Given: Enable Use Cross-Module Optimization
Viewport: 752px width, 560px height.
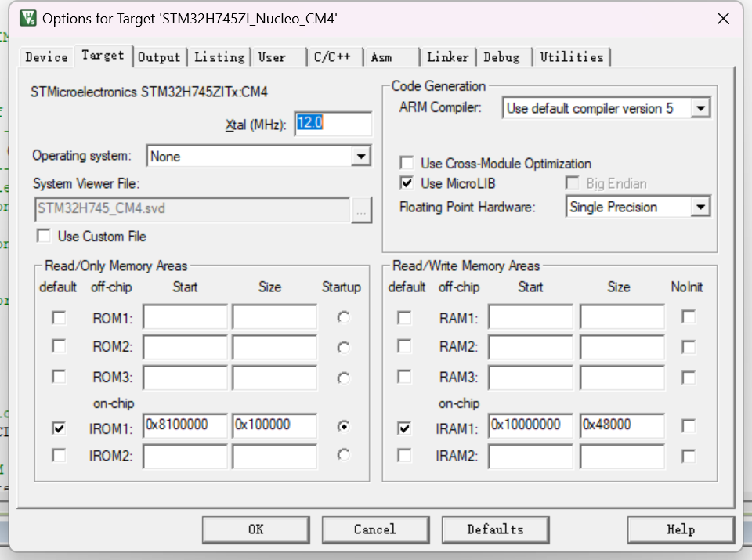Looking at the screenshot, I should [x=407, y=163].
